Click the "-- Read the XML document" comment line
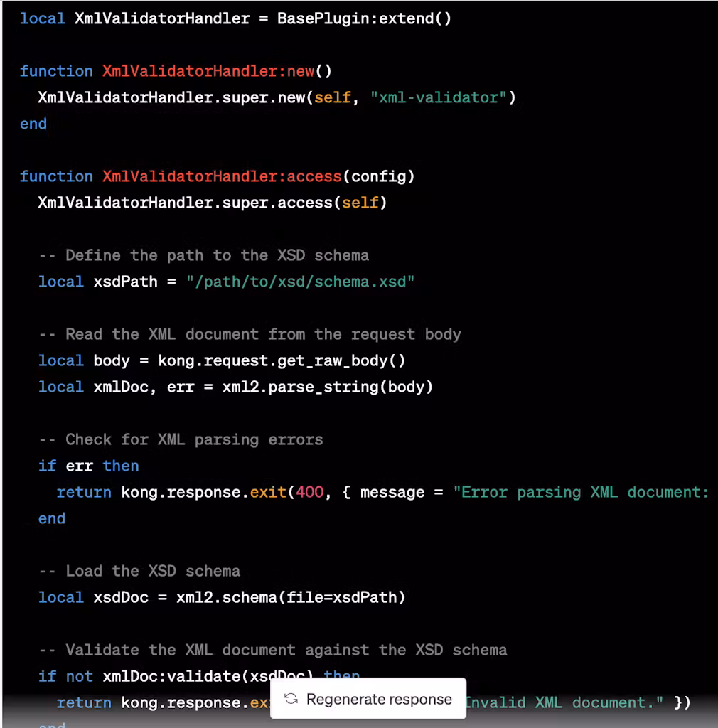The height and width of the screenshot is (728, 718). click(250, 334)
